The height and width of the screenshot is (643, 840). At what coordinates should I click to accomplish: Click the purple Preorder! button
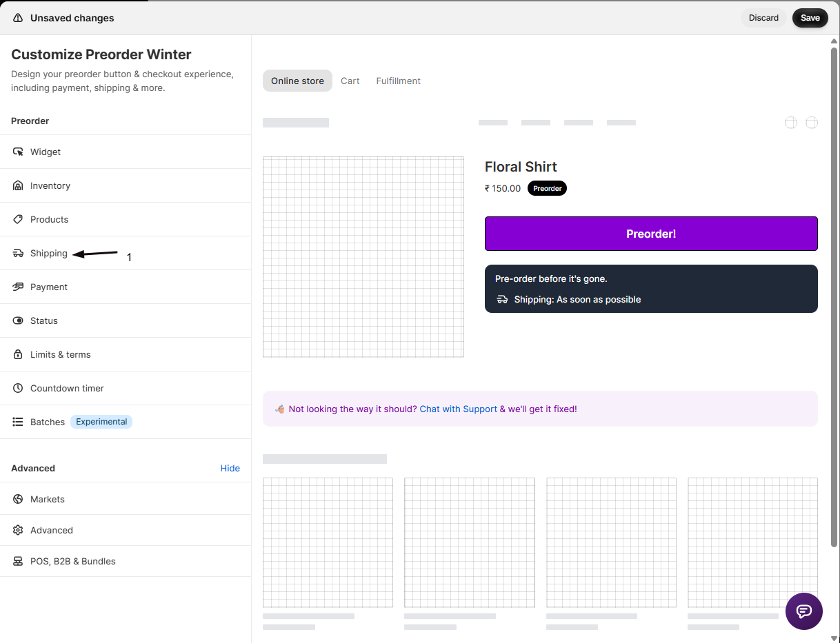pyautogui.click(x=651, y=234)
